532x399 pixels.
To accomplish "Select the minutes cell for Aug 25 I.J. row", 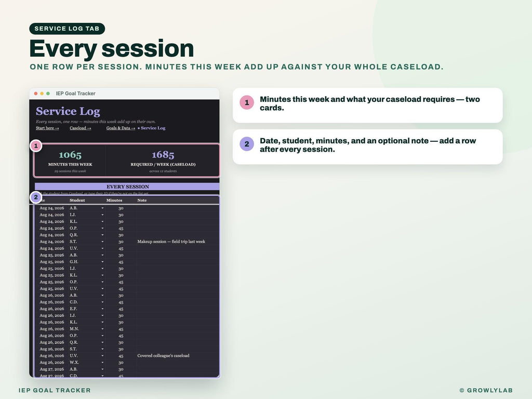I will [x=121, y=269].
